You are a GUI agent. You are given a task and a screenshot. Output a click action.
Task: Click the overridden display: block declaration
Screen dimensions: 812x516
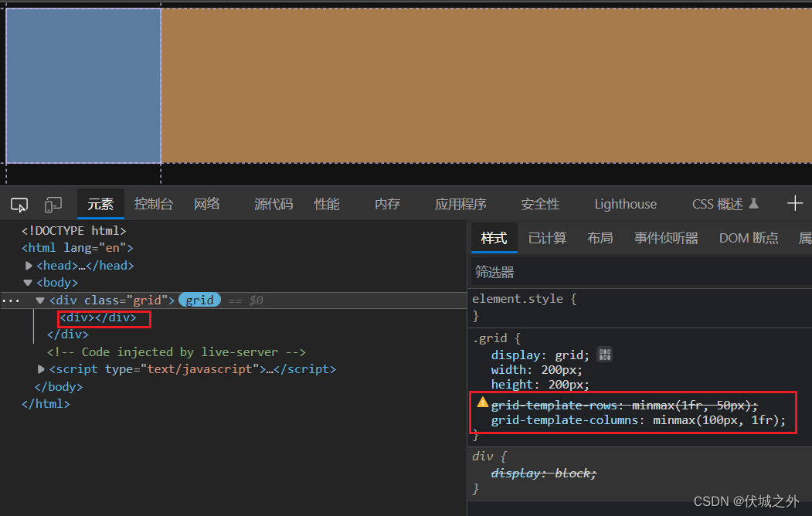tap(543, 473)
